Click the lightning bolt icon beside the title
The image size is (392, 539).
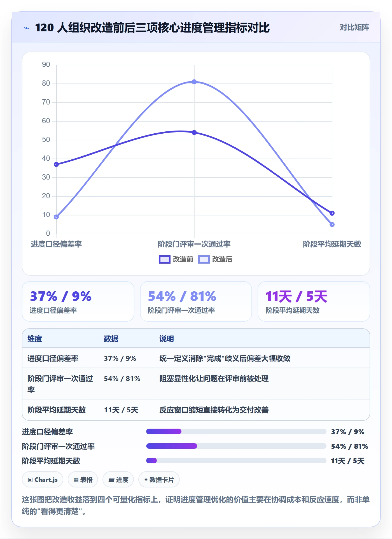click(27, 28)
